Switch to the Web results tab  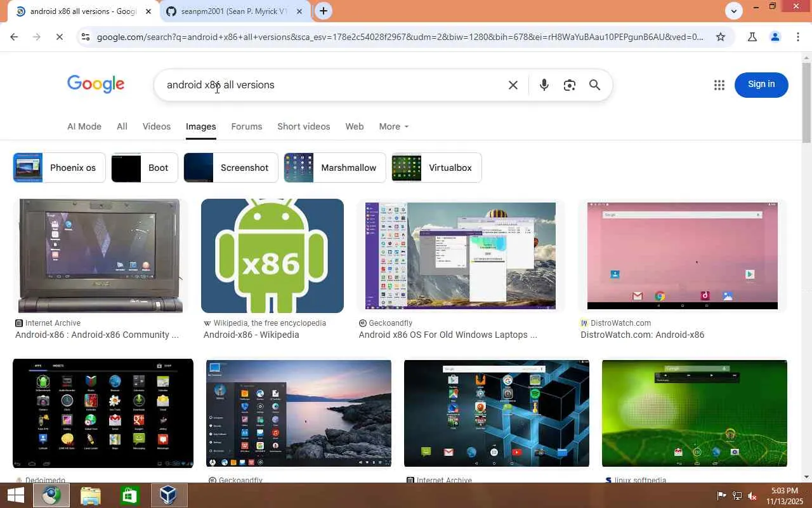pos(355,126)
